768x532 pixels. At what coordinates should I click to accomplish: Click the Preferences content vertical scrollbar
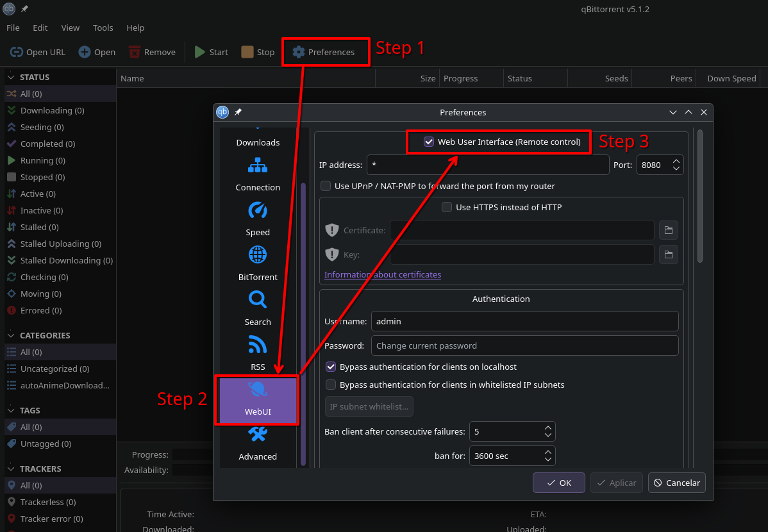pos(699,196)
